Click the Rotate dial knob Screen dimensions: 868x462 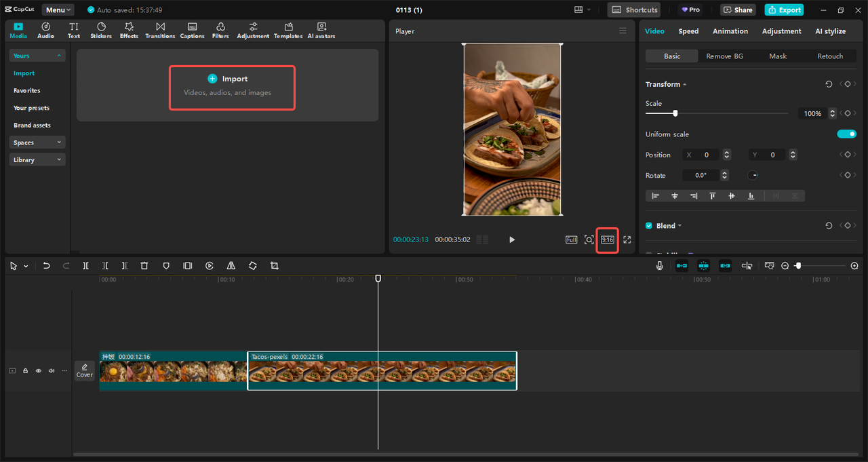(x=753, y=175)
